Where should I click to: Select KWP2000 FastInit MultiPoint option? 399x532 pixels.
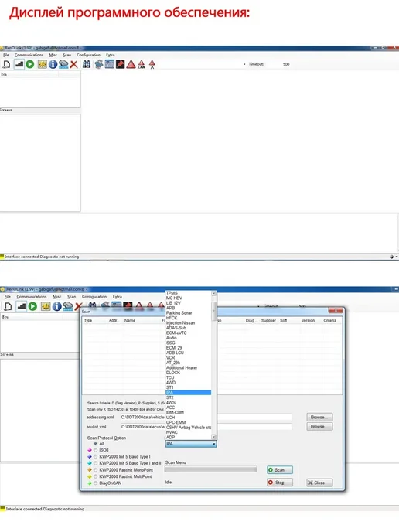[95, 476]
